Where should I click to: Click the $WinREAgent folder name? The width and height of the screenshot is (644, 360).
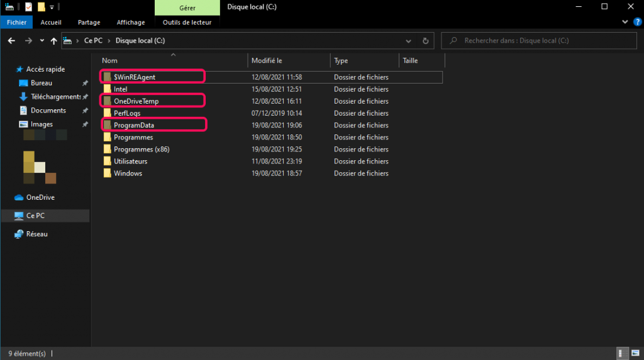[135, 77]
